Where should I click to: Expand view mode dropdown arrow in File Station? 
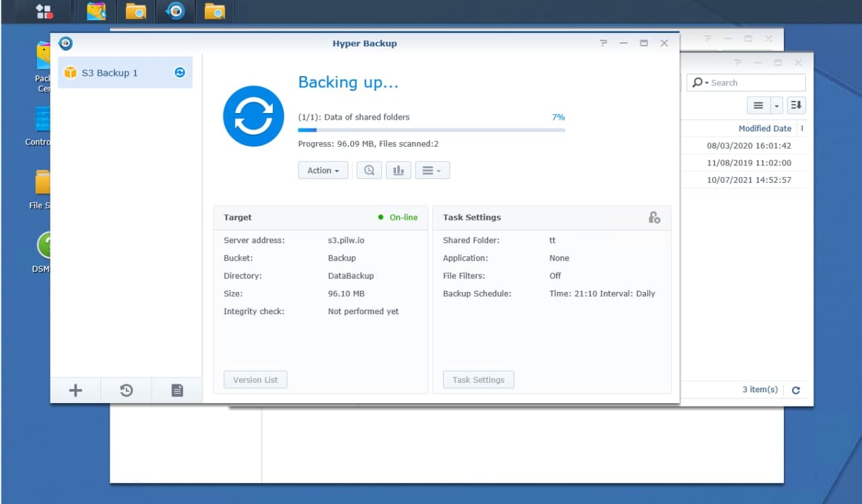776,106
